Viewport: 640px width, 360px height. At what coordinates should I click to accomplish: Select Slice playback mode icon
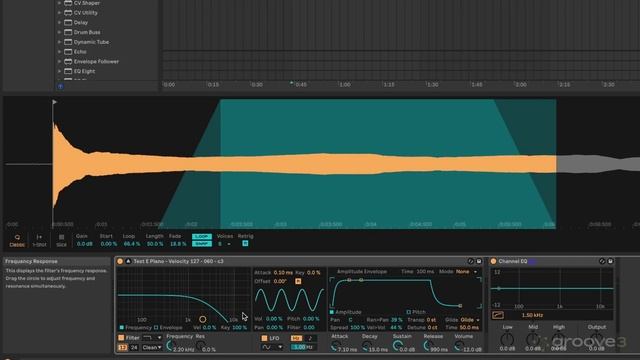click(61, 237)
